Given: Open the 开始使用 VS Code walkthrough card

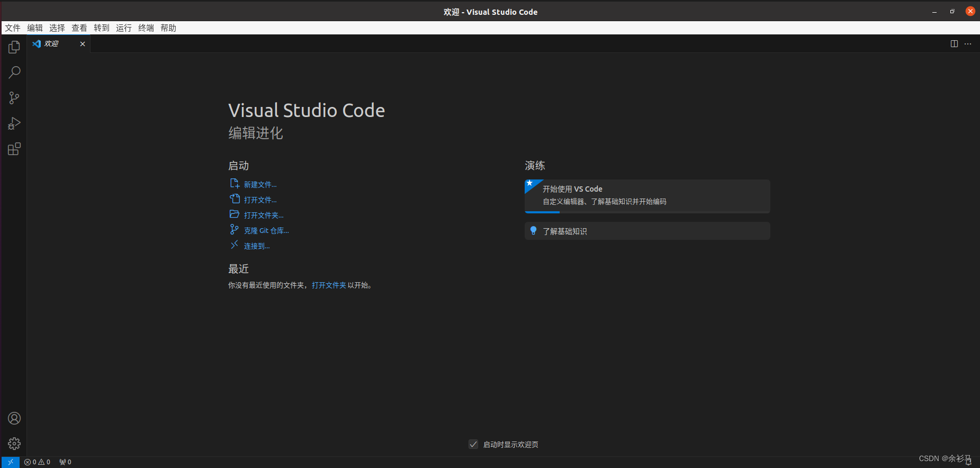Looking at the screenshot, I should coord(647,196).
